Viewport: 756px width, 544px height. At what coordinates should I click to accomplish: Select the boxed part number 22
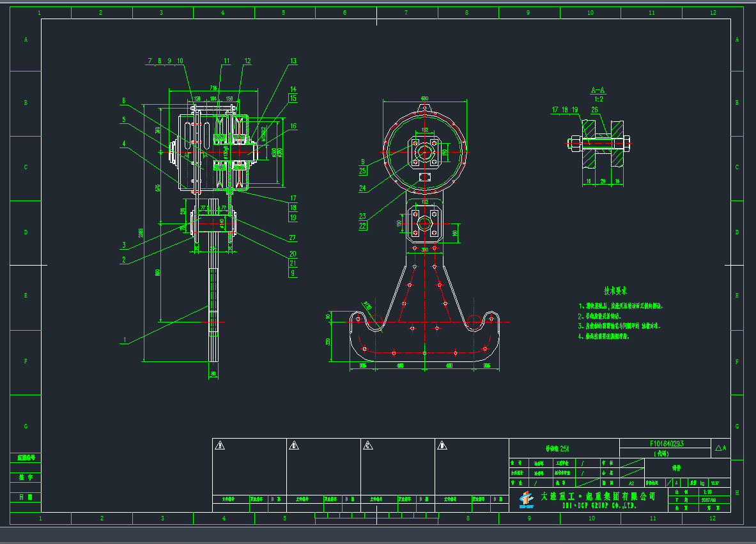tap(362, 225)
